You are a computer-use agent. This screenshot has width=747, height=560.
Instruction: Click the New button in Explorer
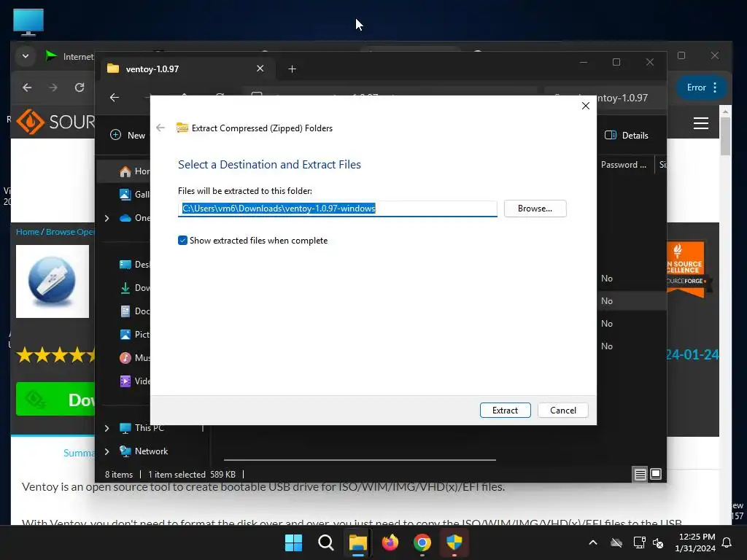pos(128,135)
